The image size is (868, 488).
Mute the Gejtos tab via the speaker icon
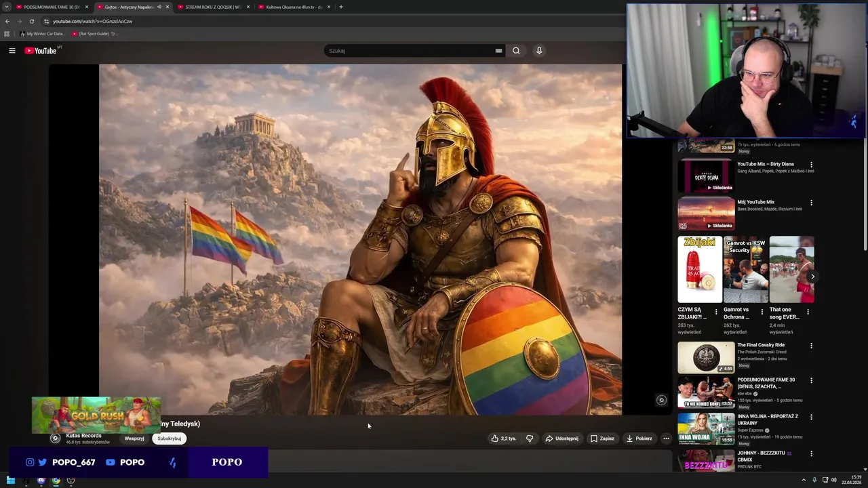(x=159, y=7)
